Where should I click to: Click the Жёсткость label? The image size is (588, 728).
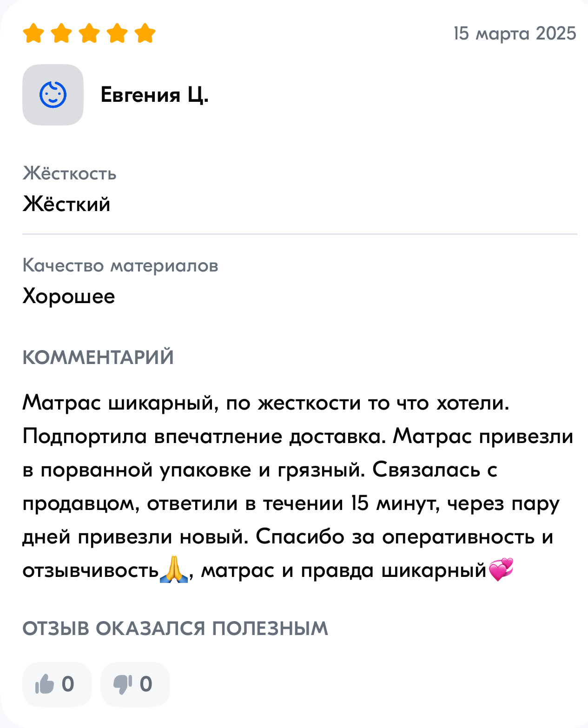click(69, 173)
